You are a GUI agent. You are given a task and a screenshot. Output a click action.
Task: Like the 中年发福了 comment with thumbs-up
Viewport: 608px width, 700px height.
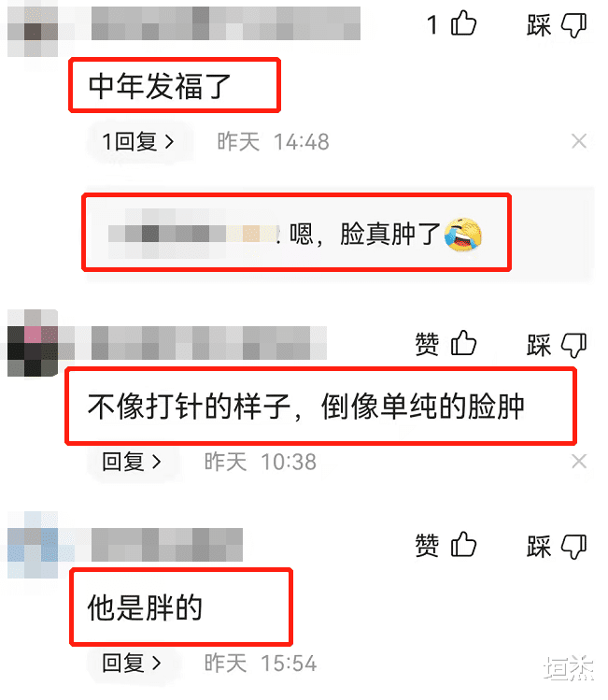click(463, 23)
